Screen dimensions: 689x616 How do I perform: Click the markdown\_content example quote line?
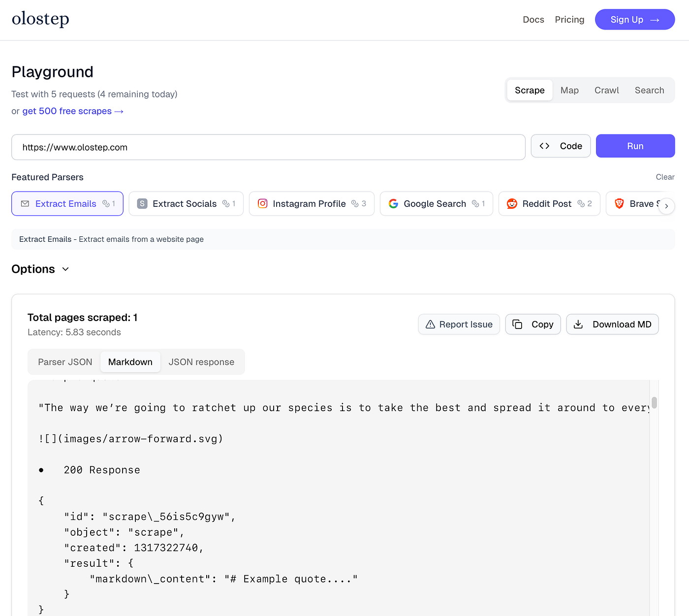(x=224, y=579)
